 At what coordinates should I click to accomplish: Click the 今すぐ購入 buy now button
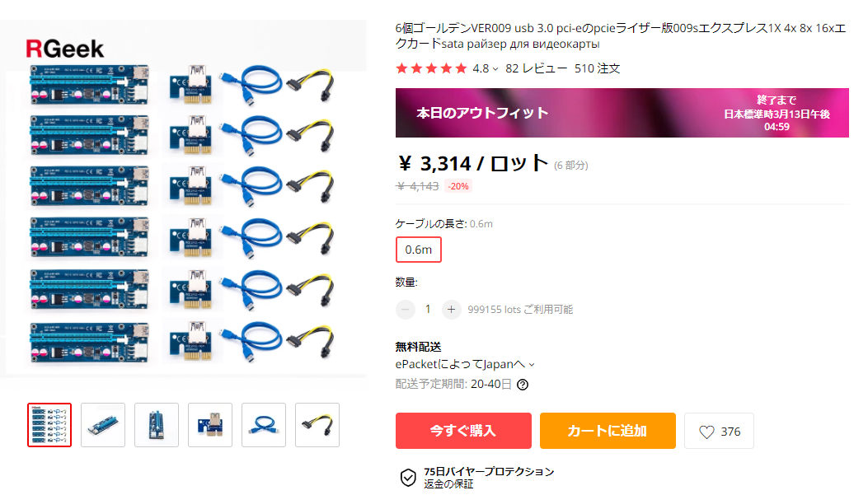463,431
